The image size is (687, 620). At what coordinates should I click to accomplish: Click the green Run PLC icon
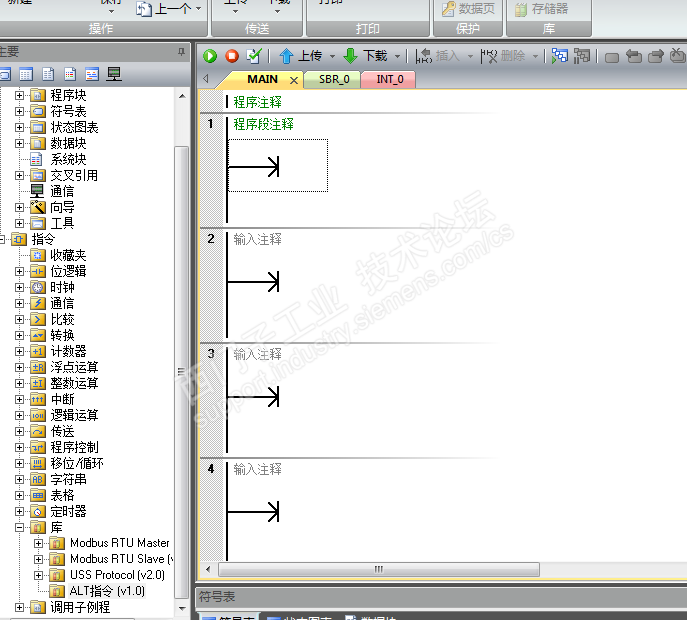pos(210,56)
